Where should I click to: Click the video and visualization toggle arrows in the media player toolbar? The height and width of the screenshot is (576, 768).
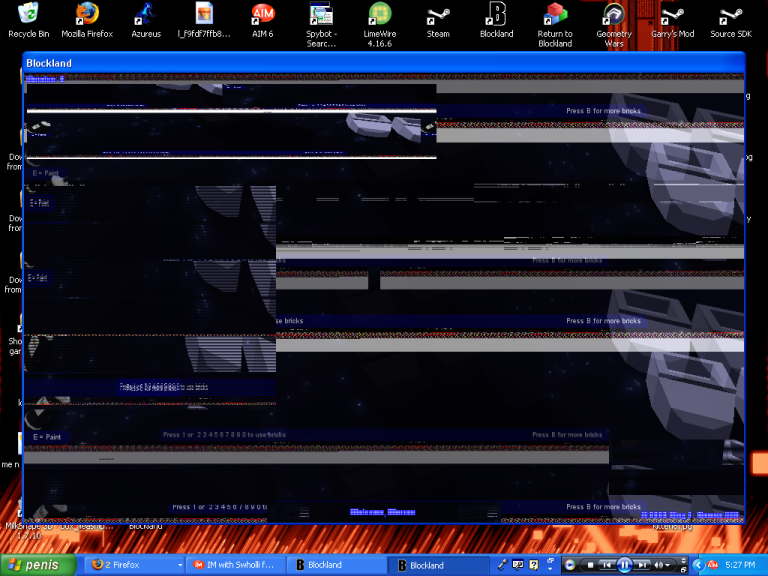tap(683, 560)
